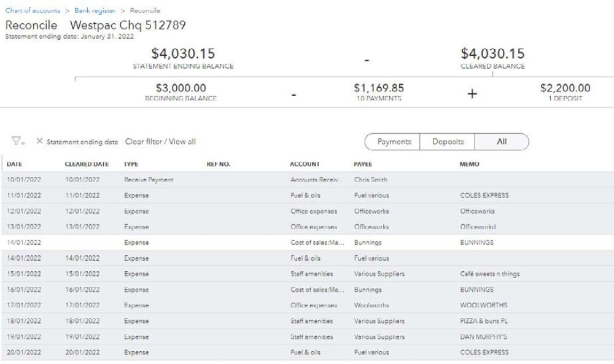Click memo COLES EXPRESS on 11/01/2022 row
The width and height of the screenshot is (614, 364).
(x=484, y=195)
